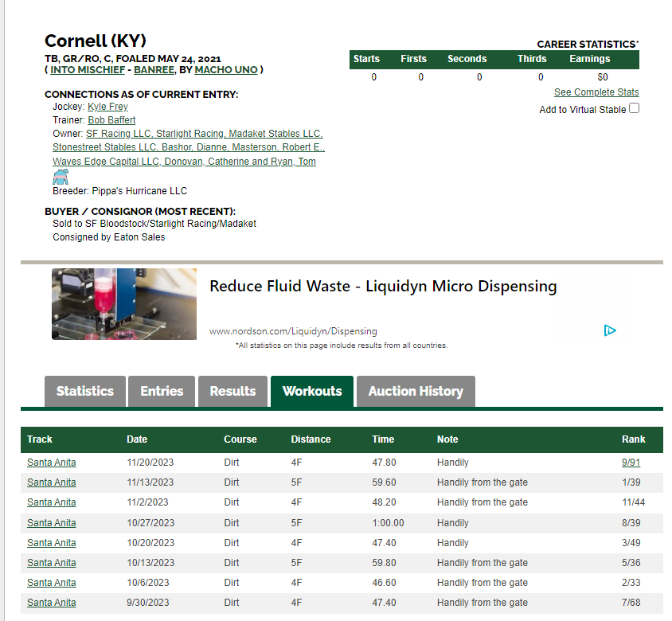The width and height of the screenshot is (672, 621).
Task: Click the Distance column header
Action: (311, 439)
